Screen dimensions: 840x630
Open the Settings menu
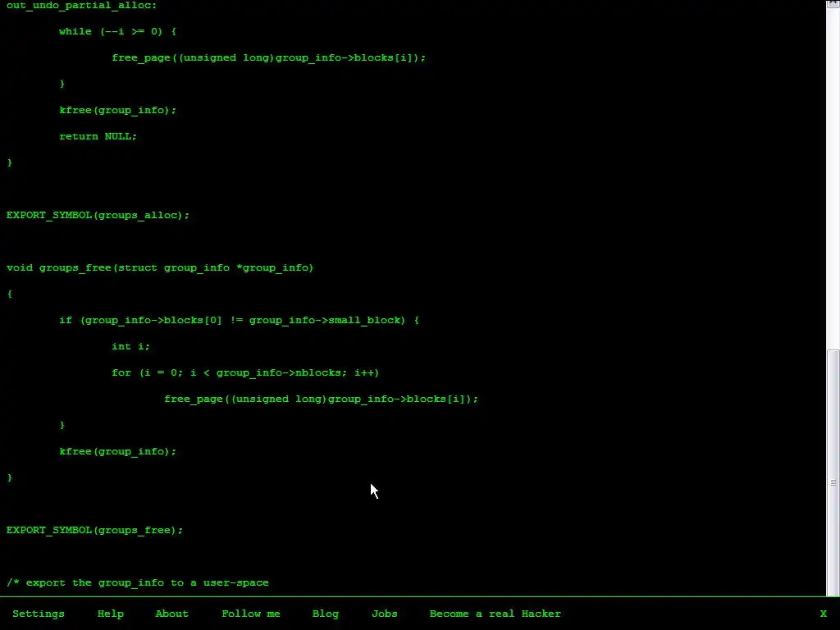(x=39, y=614)
